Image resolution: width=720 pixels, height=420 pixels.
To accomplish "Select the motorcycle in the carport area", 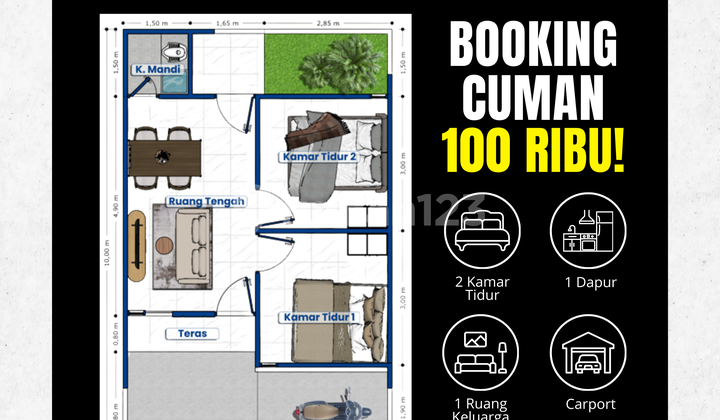I will pos(326,407).
